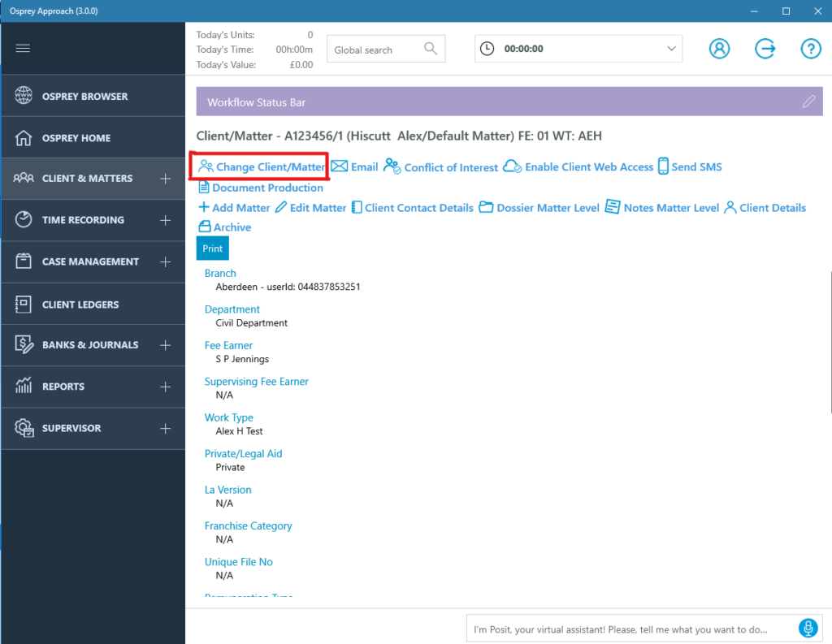The height and width of the screenshot is (644, 832).
Task: Open Client Details link
Action: click(765, 207)
